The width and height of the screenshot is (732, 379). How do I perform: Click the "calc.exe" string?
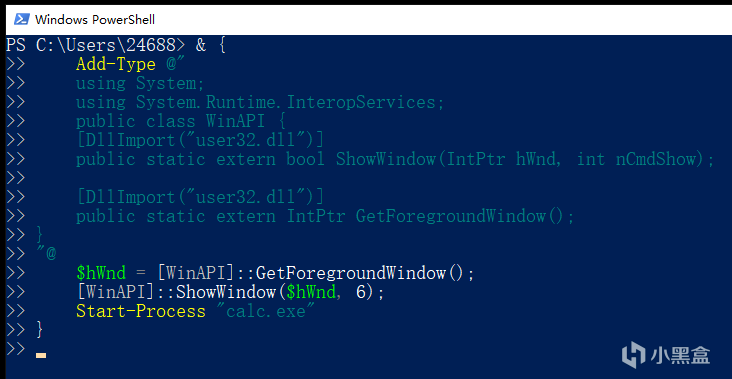266,311
